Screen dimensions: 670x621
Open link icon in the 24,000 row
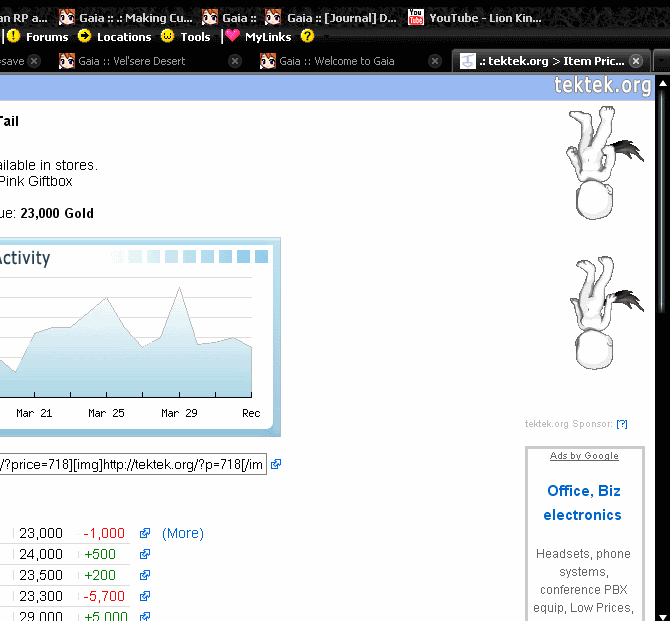coord(145,554)
